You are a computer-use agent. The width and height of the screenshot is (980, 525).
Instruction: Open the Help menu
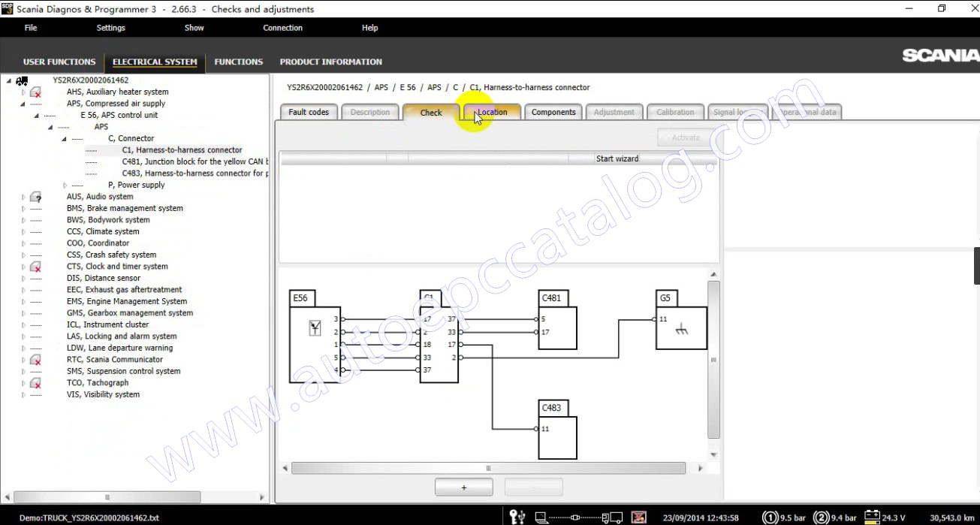coord(370,28)
